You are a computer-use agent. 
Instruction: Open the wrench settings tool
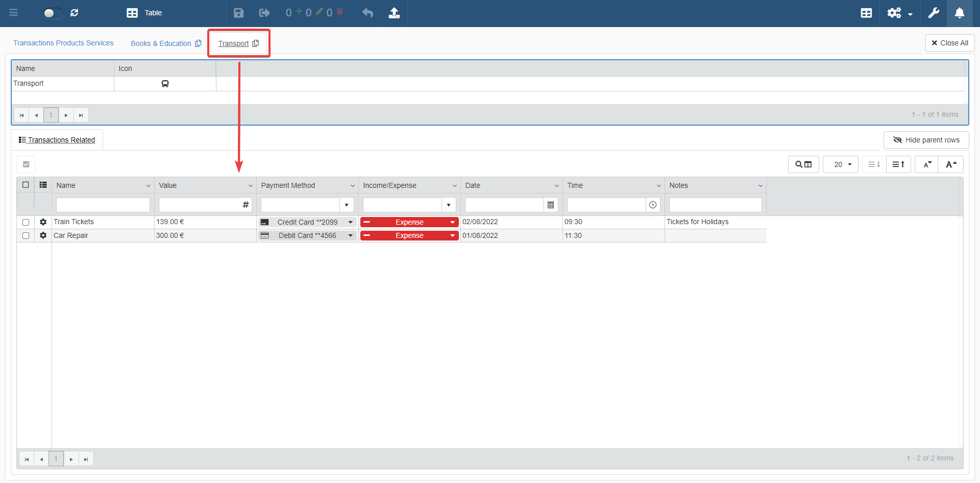point(934,13)
